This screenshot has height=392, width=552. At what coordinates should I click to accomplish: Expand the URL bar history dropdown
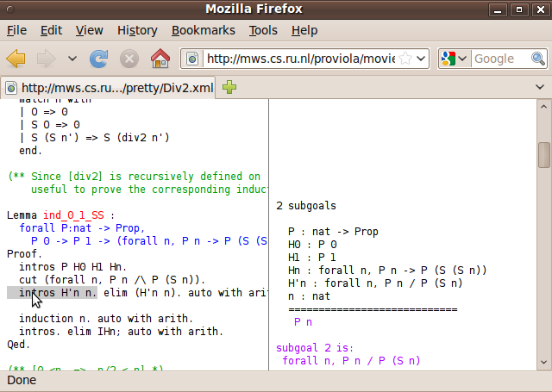coord(420,59)
